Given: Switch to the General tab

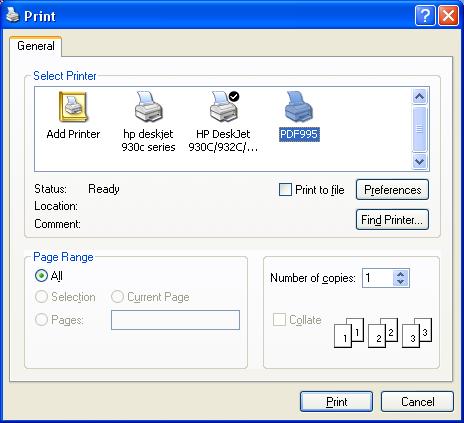Looking at the screenshot, I should point(36,46).
